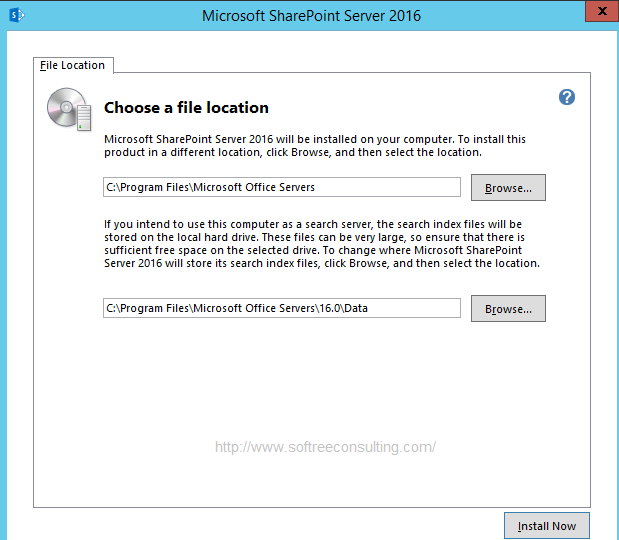619x540 pixels.
Task: Click the 'Microsoft SharePoint Server 2016' window title
Action: 311,16
